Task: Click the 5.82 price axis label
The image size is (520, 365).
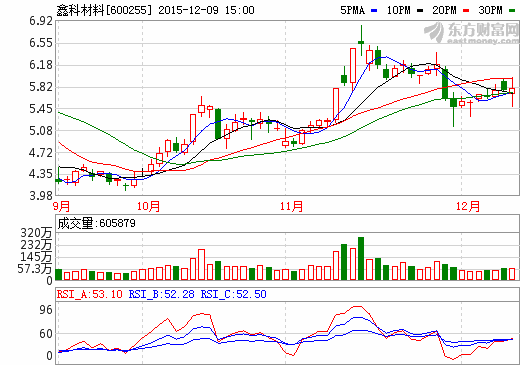Action: coord(41,87)
